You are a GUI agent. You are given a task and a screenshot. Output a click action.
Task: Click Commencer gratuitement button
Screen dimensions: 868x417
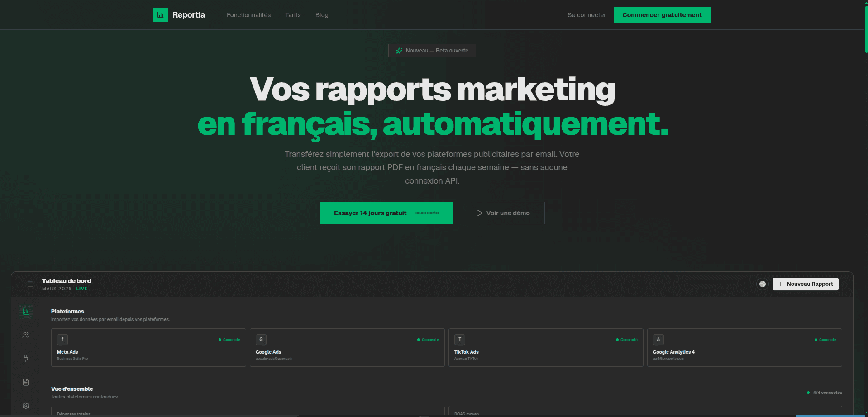click(x=662, y=15)
